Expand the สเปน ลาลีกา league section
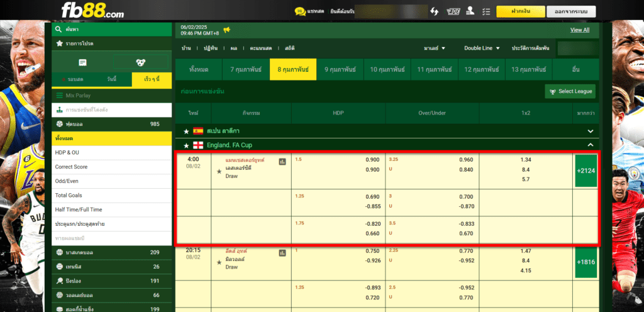 point(590,131)
